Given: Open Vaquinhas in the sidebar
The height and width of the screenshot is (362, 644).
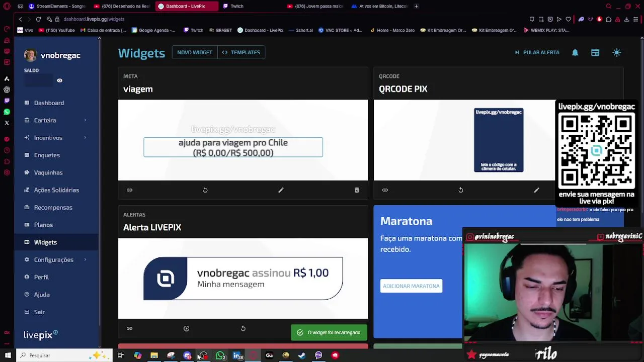Looking at the screenshot, I should tap(48, 172).
